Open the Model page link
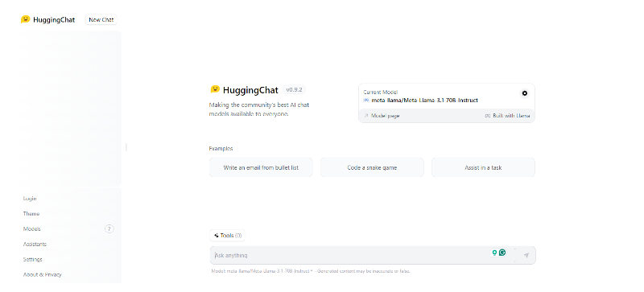Viewport: 644px width, 292px height. coord(382,116)
